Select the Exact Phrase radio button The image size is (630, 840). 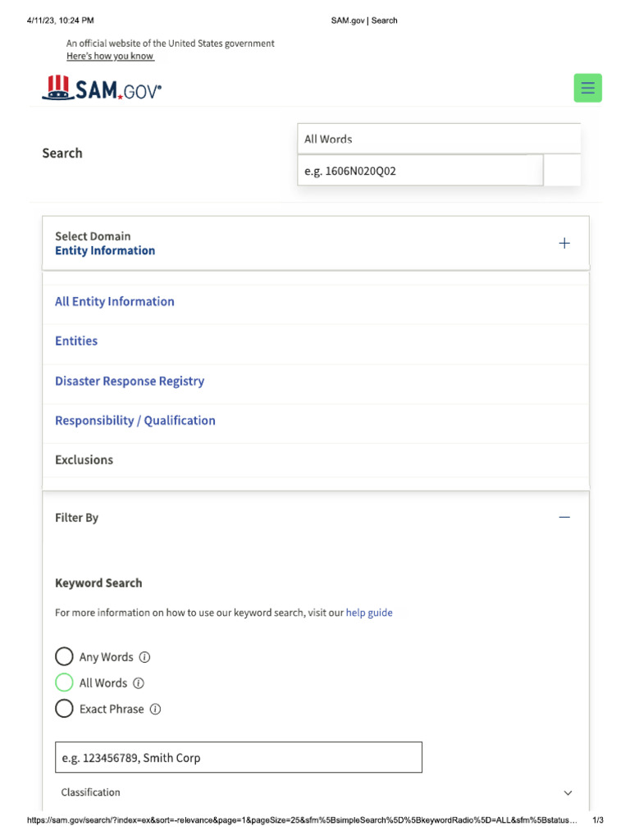[x=64, y=708]
